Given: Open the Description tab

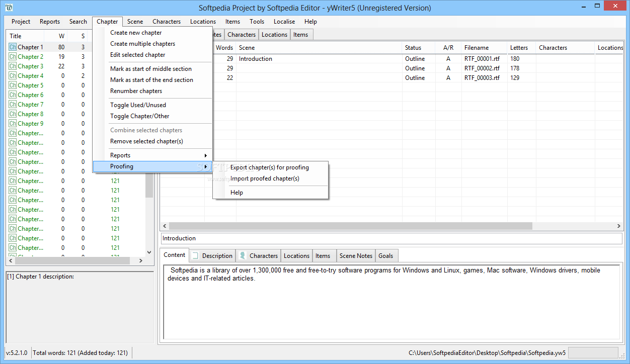Looking at the screenshot, I should pos(212,256).
